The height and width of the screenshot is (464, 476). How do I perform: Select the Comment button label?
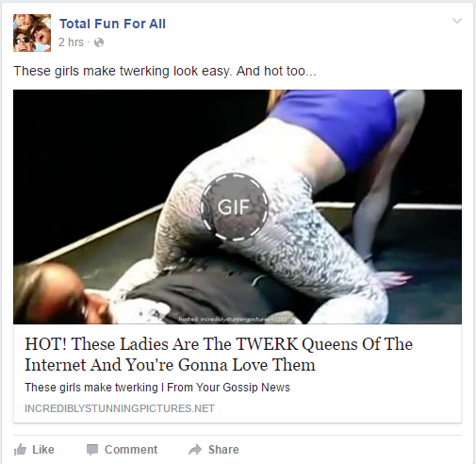131,450
